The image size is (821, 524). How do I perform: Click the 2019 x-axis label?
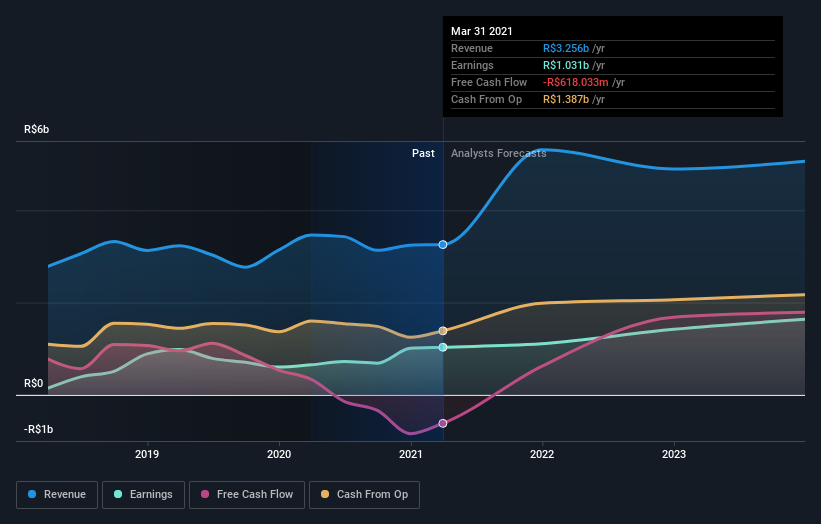147,454
